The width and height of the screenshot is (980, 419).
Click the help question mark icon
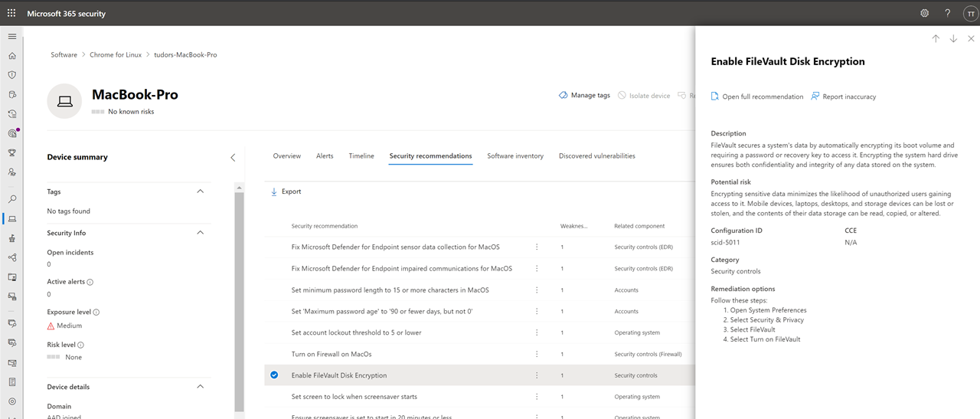point(947,13)
